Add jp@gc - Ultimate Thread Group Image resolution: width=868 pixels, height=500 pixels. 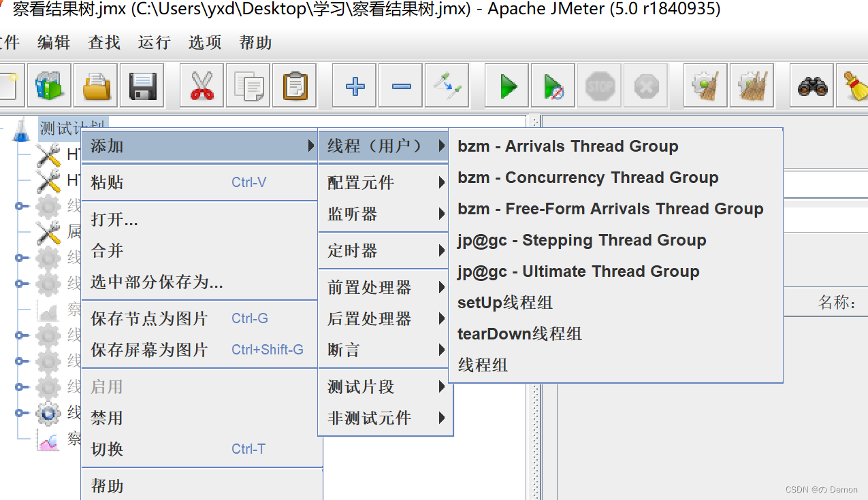(615, 271)
